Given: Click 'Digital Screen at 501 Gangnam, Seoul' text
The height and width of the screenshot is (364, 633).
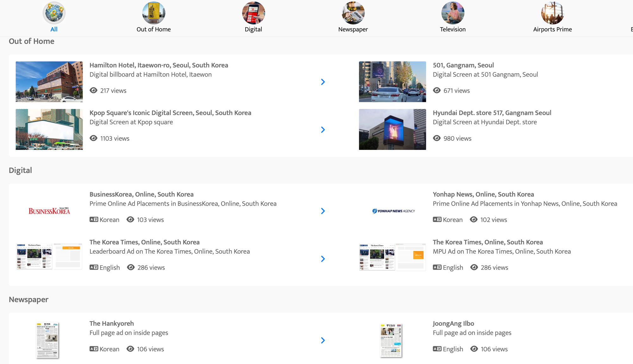Looking at the screenshot, I should (x=486, y=75).
